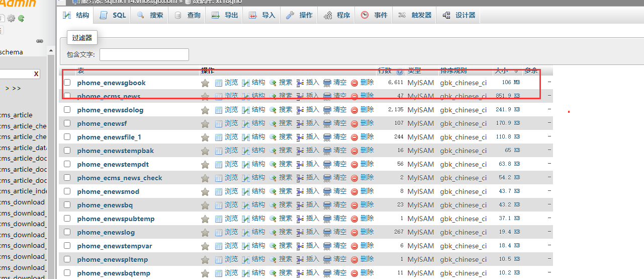The height and width of the screenshot is (279, 644).
Task: Select the phome_enewsbq row checkbox
Action: click(67, 205)
